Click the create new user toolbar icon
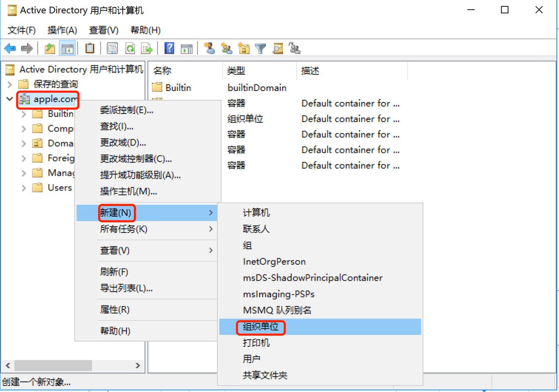The height and width of the screenshot is (392, 559). 209,48
